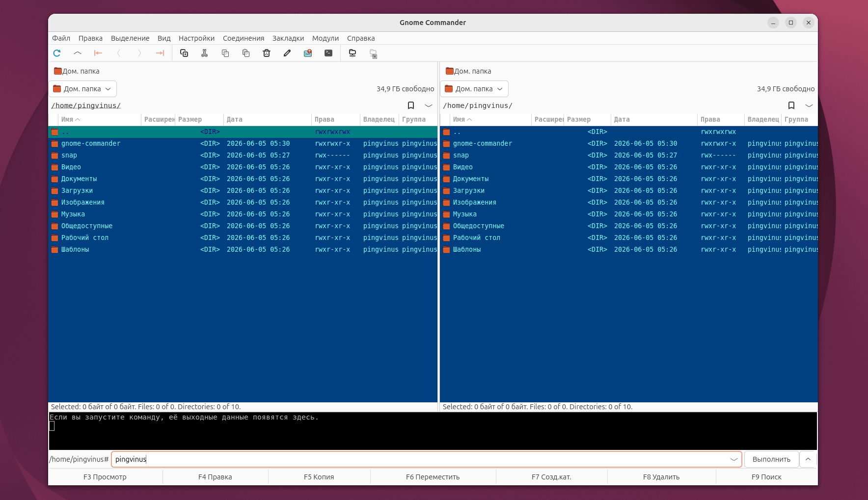Click the greyed drop connection icon

(x=373, y=53)
